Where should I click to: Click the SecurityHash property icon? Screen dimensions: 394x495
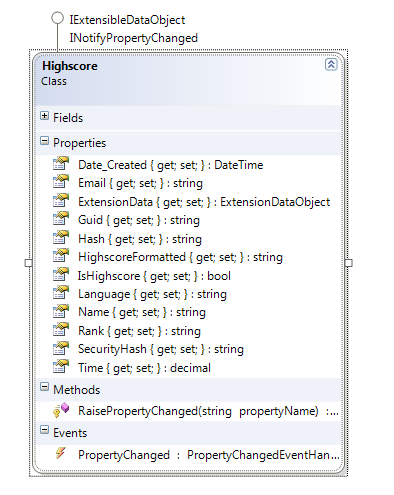(x=61, y=348)
